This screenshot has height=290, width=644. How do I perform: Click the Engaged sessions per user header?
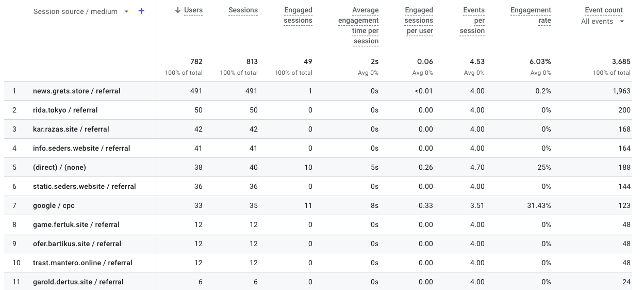click(419, 20)
